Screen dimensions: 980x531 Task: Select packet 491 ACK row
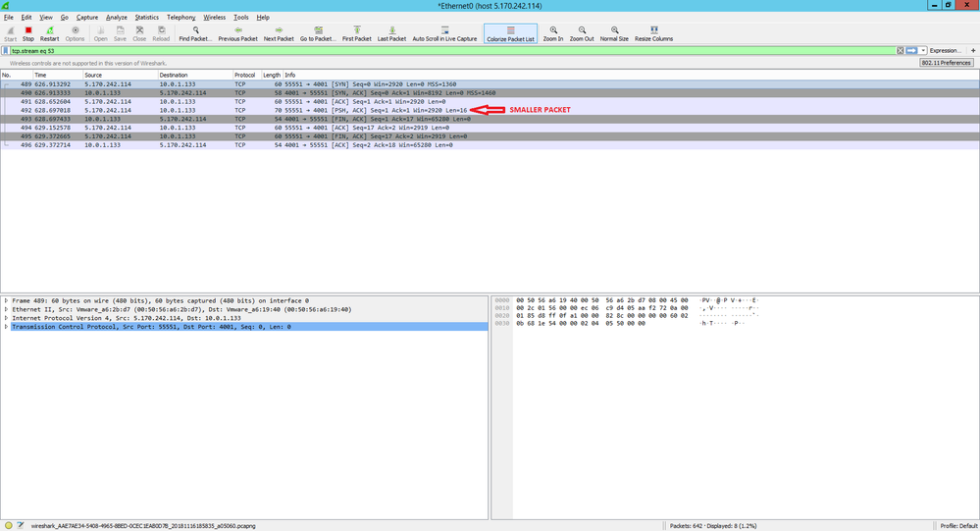click(490, 101)
